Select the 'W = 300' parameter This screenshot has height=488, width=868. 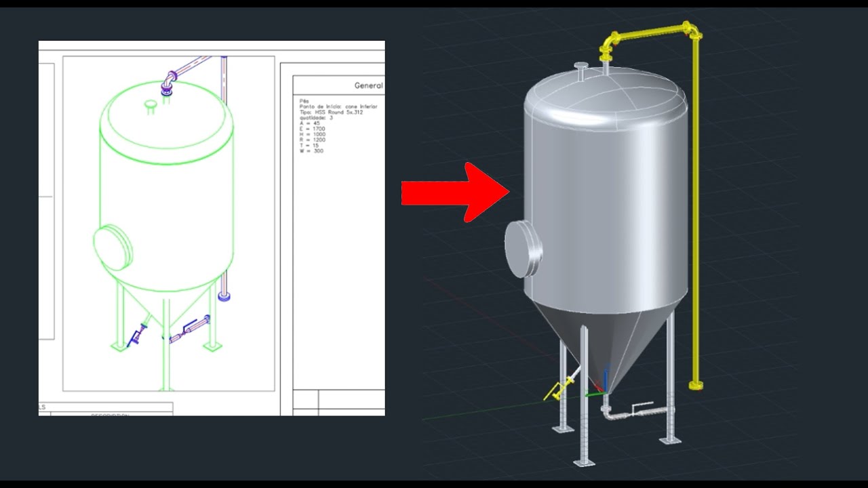click(311, 150)
